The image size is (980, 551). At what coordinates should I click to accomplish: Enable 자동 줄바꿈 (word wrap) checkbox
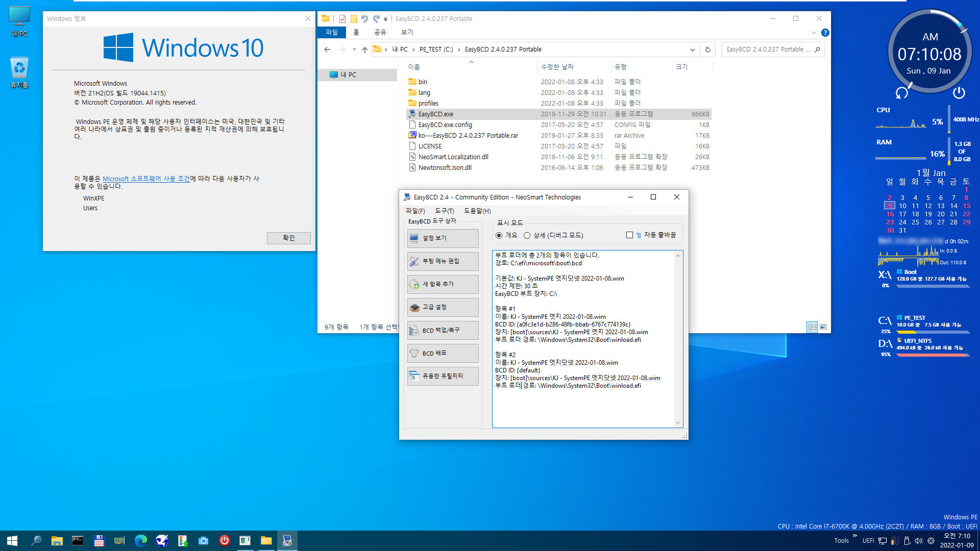[x=629, y=235]
